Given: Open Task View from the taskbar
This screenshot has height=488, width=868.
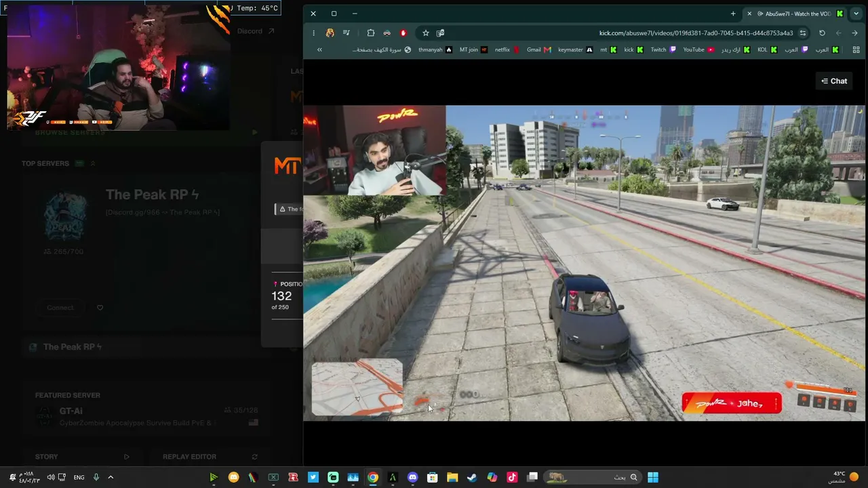Looking at the screenshot, I should click(x=532, y=477).
